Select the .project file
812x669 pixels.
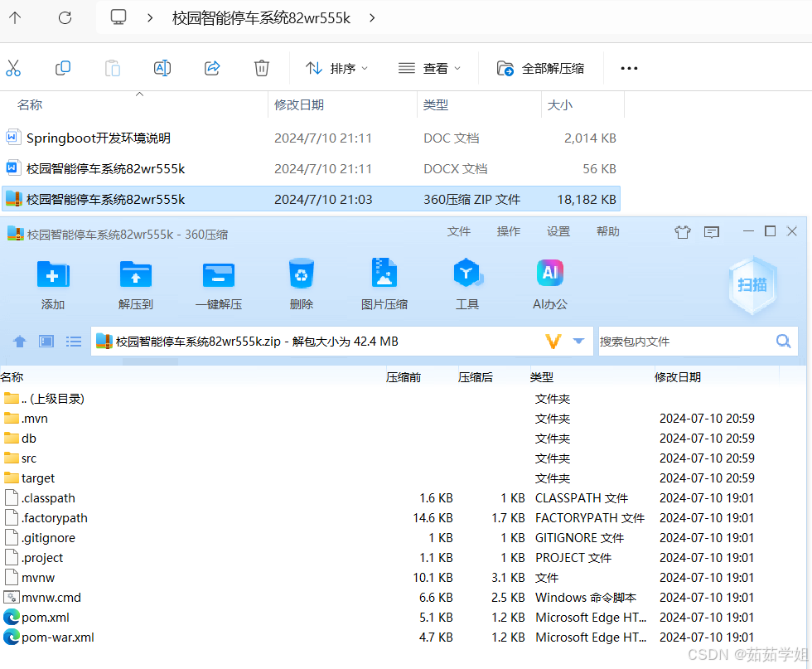pyautogui.click(x=34, y=558)
